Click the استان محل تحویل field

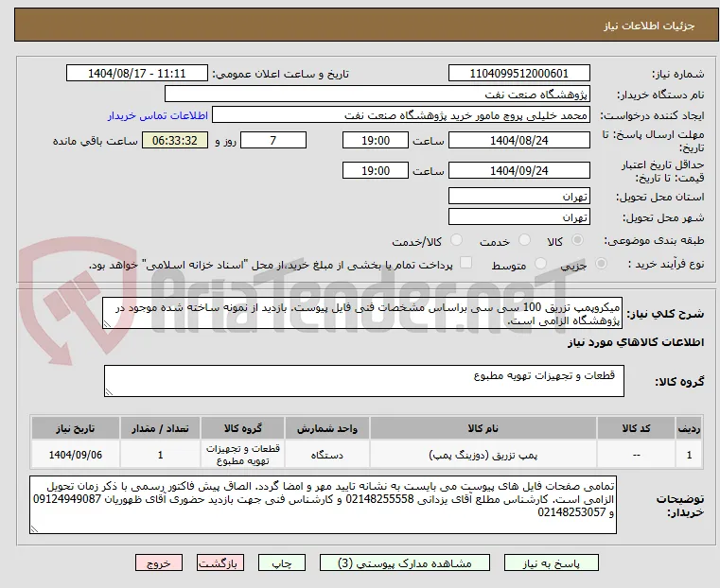coord(518,197)
